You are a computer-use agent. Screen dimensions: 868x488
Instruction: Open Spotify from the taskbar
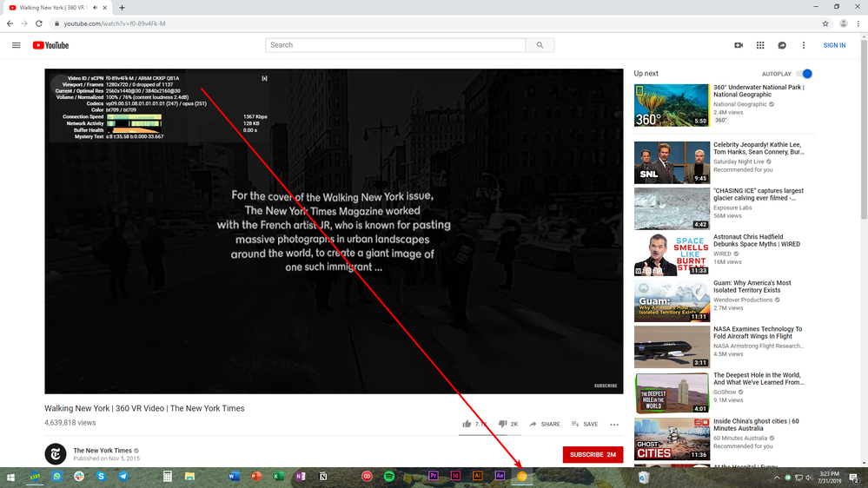pyautogui.click(x=389, y=477)
